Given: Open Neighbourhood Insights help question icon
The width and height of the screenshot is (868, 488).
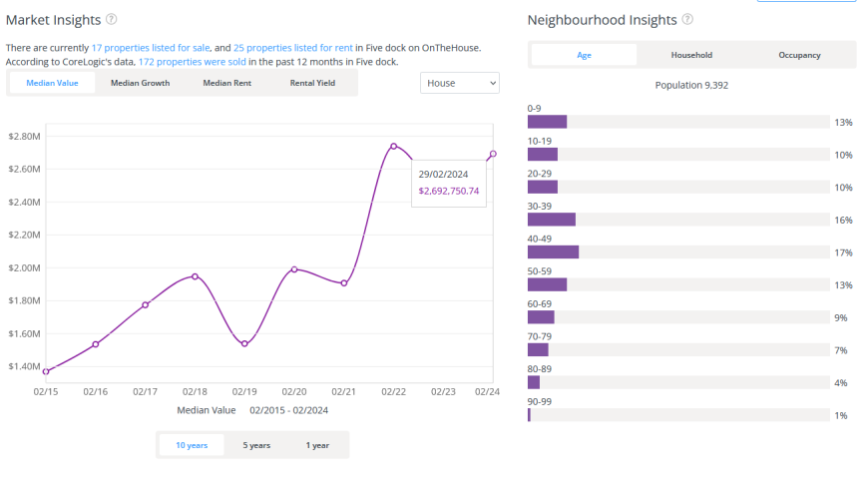Looking at the screenshot, I should tap(687, 19).
